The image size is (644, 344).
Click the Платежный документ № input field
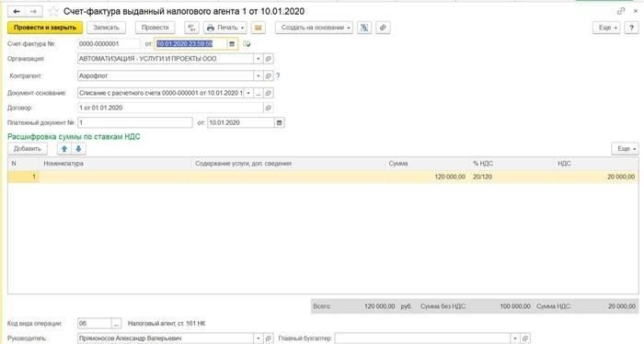[134, 122]
